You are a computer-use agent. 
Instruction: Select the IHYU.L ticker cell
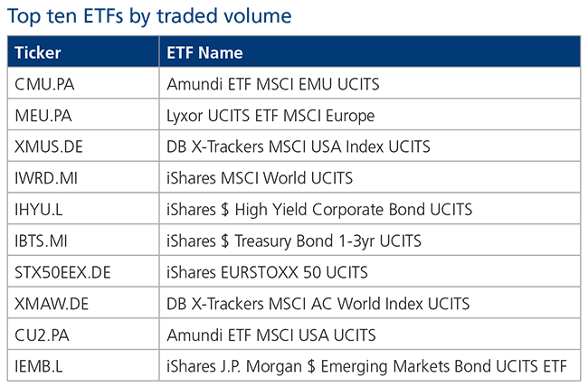83,209
